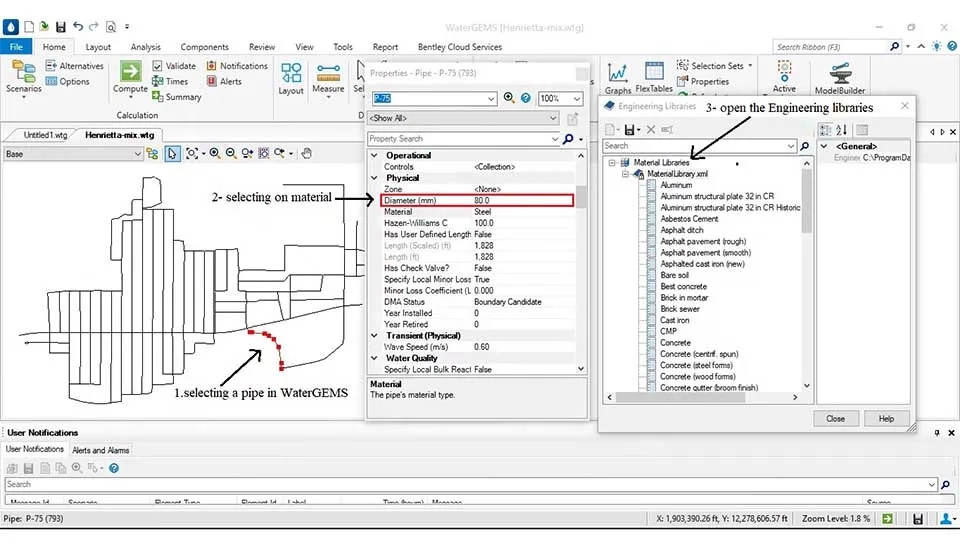Collapse the Operational property section
This screenshot has height=548, width=960.
[375, 155]
